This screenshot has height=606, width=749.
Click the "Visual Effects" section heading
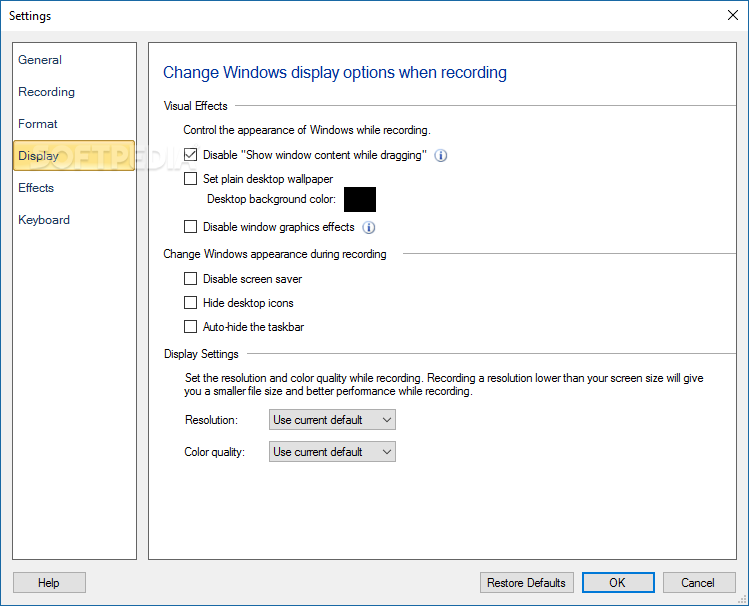pos(195,106)
